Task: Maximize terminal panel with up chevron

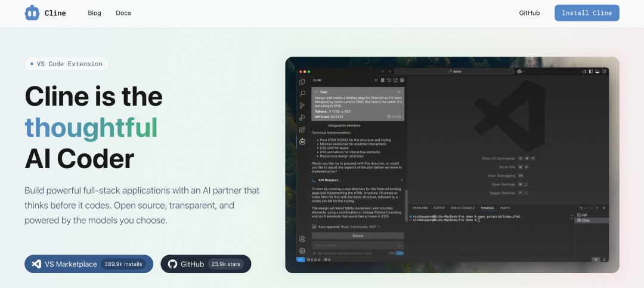Action: point(597,208)
